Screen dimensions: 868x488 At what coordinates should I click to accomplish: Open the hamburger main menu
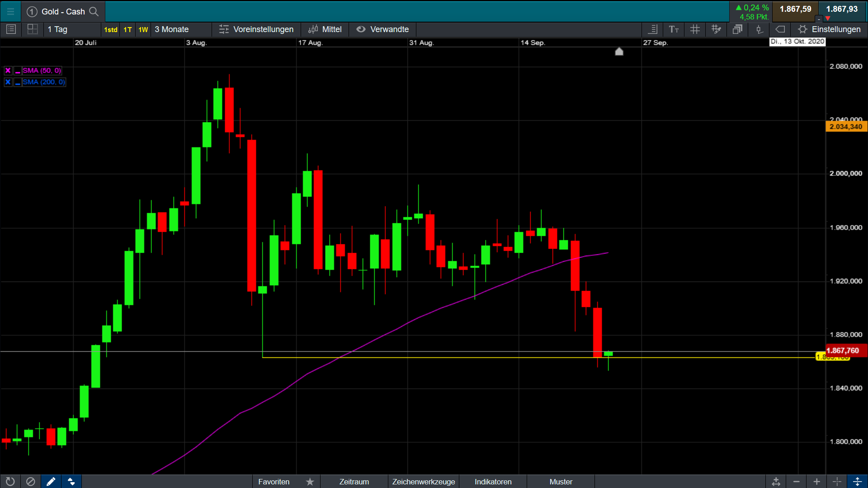10,11
